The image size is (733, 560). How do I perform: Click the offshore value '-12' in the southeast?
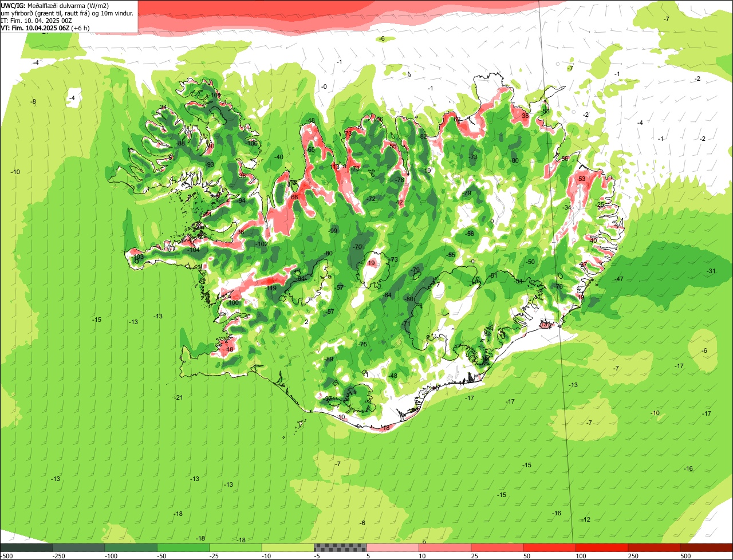pos(586,519)
